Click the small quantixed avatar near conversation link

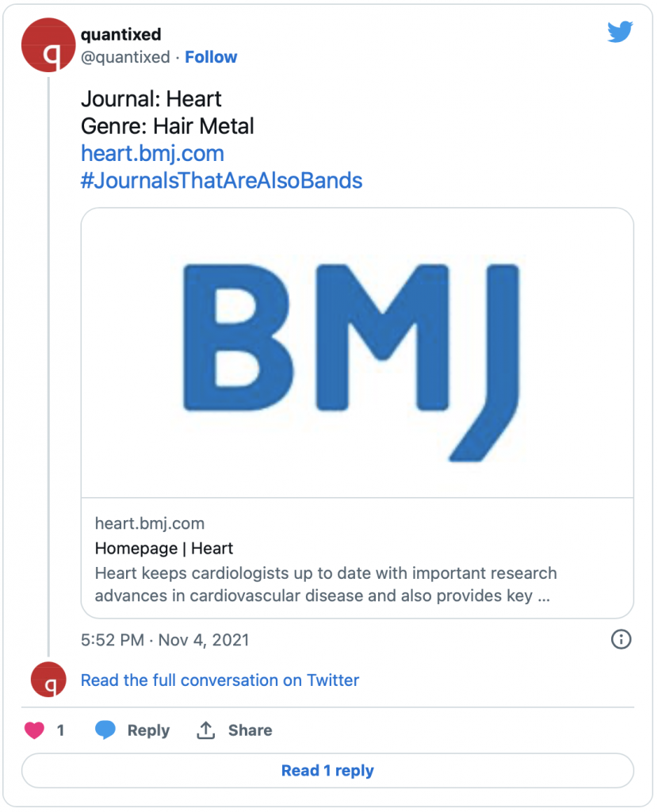point(48,680)
